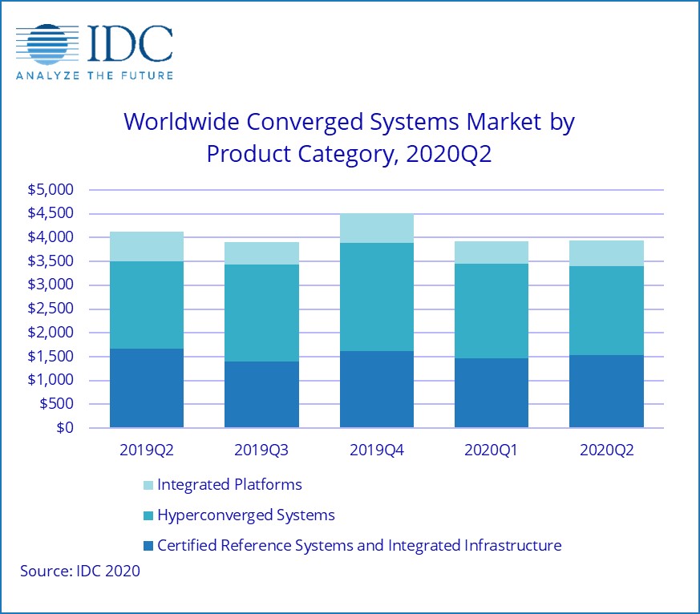Click the Integrated Platforms legend swatch

(x=147, y=485)
